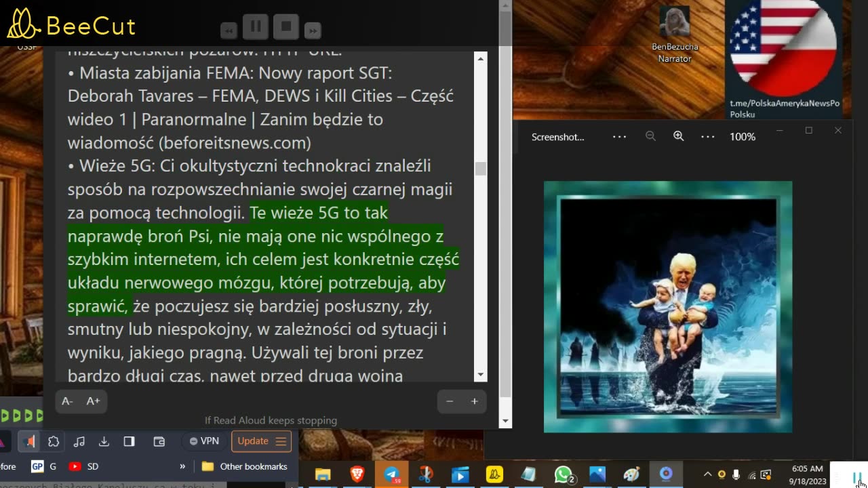Image resolution: width=868 pixels, height=488 pixels.
Task: Open the Photos app taskbar icon
Action: tap(597, 474)
